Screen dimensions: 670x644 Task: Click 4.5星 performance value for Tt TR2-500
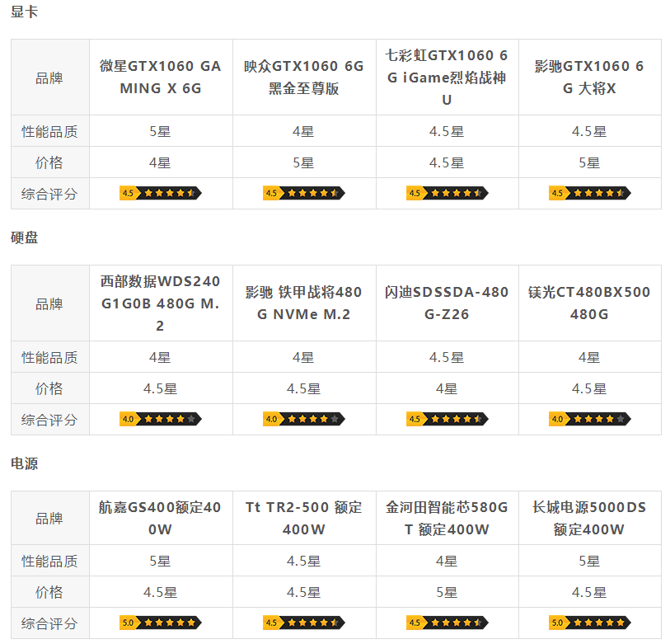point(304,561)
